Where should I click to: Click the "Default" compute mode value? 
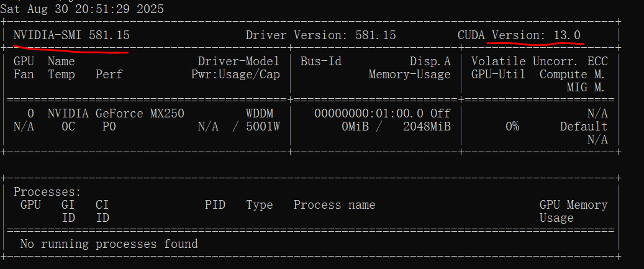pyautogui.click(x=584, y=127)
